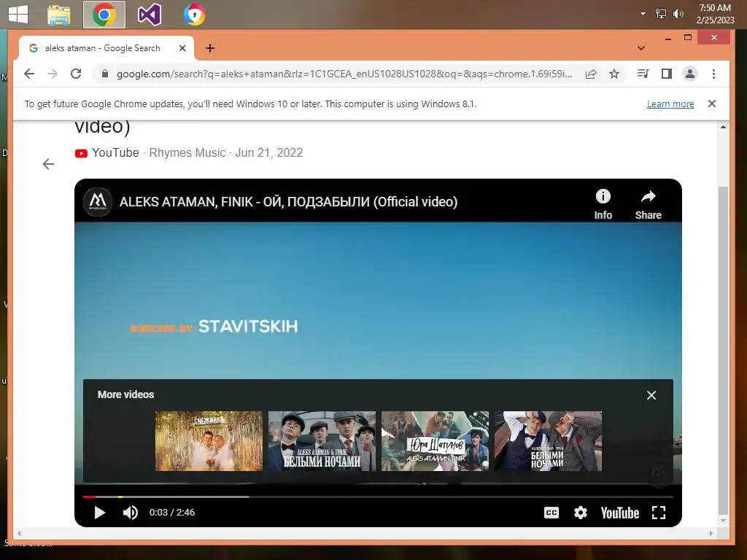Viewport: 747px width, 560px height.
Task: Share this page from the address bar
Action: click(x=591, y=74)
